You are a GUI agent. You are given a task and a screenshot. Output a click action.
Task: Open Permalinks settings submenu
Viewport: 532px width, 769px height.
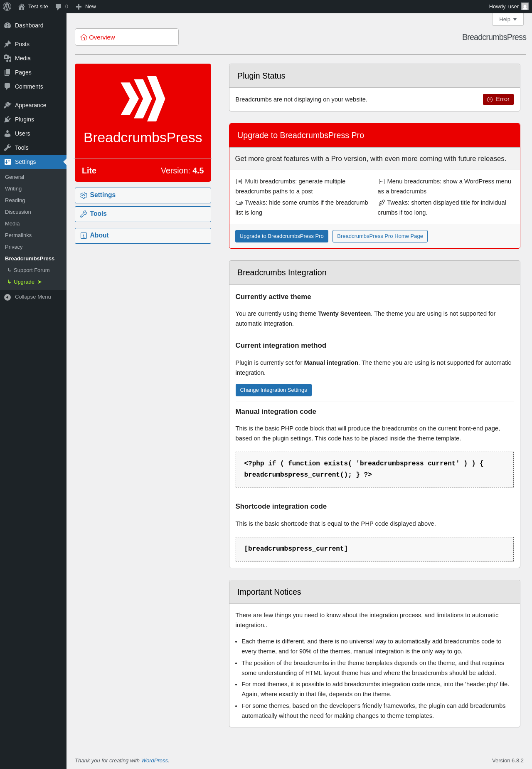coord(18,235)
